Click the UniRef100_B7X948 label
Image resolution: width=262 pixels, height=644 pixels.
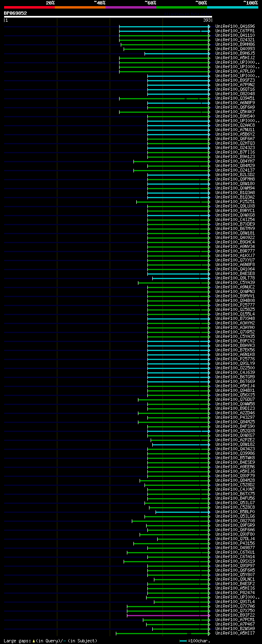pyautogui.click(x=235, y=319)
